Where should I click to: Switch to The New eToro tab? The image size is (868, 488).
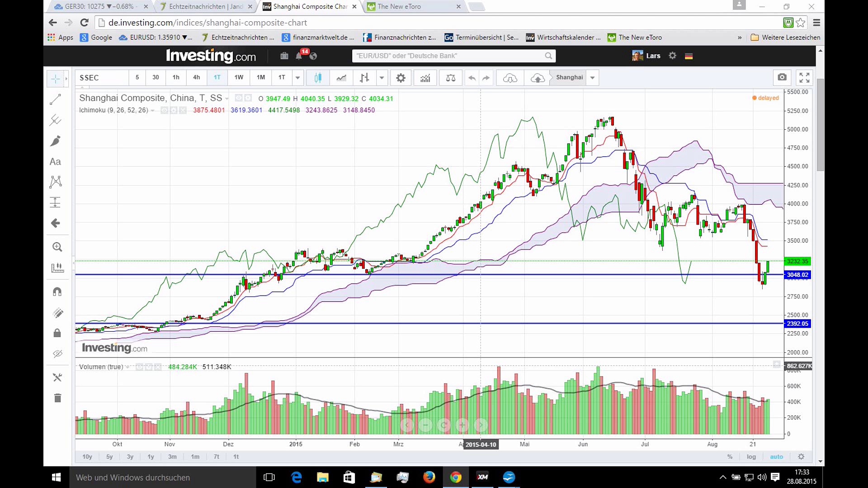(x=399, y=6)
